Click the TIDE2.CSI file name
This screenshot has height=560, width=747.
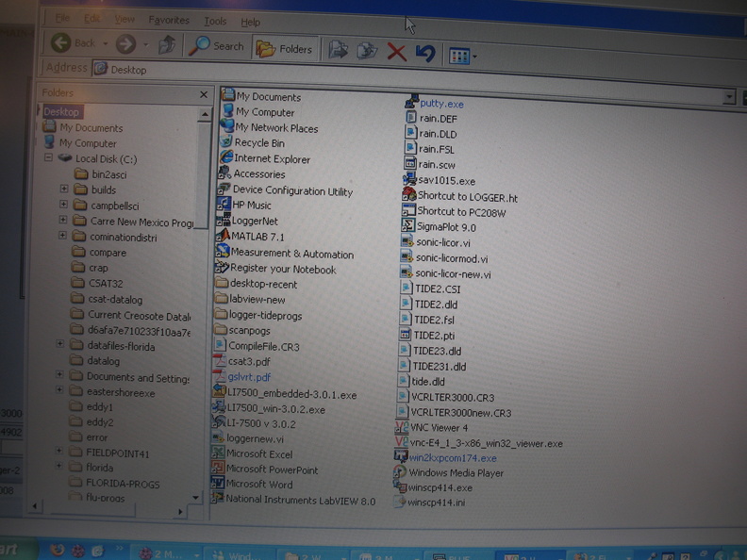point(438,288)
